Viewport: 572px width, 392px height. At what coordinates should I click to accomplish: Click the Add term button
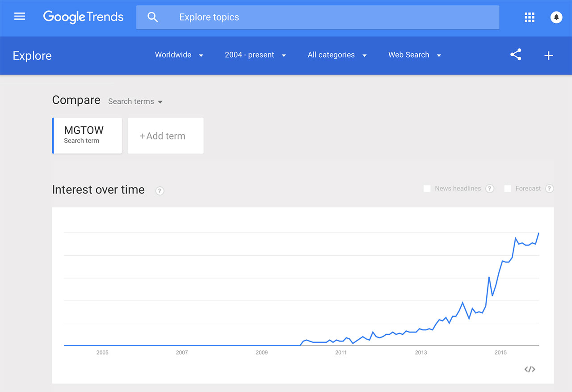point(166,136)
